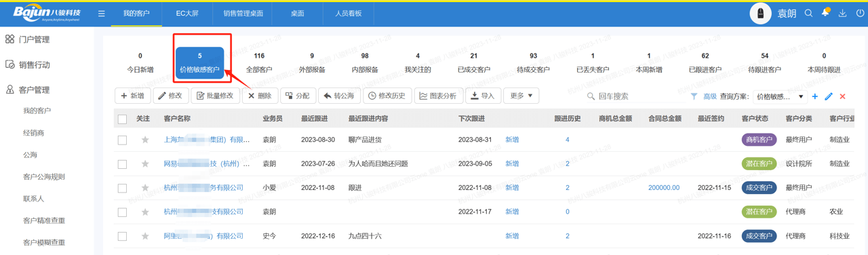Switch to the 人员看板 tab
Viewport: 868px width, 255px height.
click(348, 14)
